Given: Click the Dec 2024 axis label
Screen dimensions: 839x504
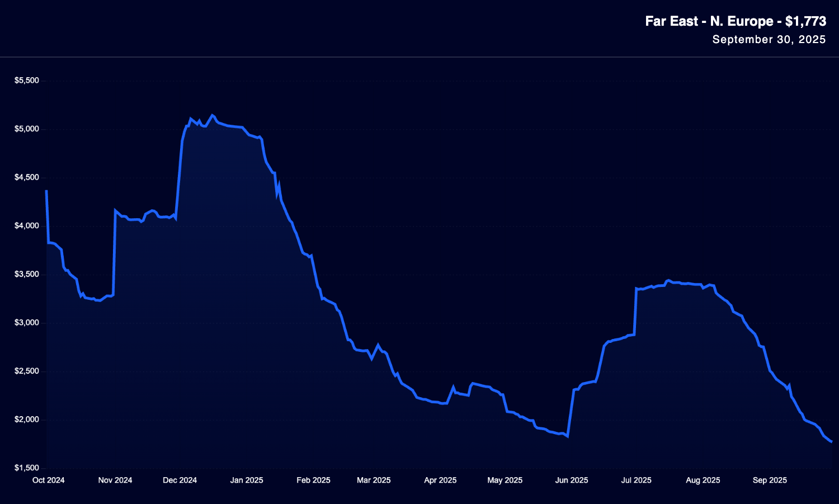Looking at the screenshot, I should click(180, 480).
